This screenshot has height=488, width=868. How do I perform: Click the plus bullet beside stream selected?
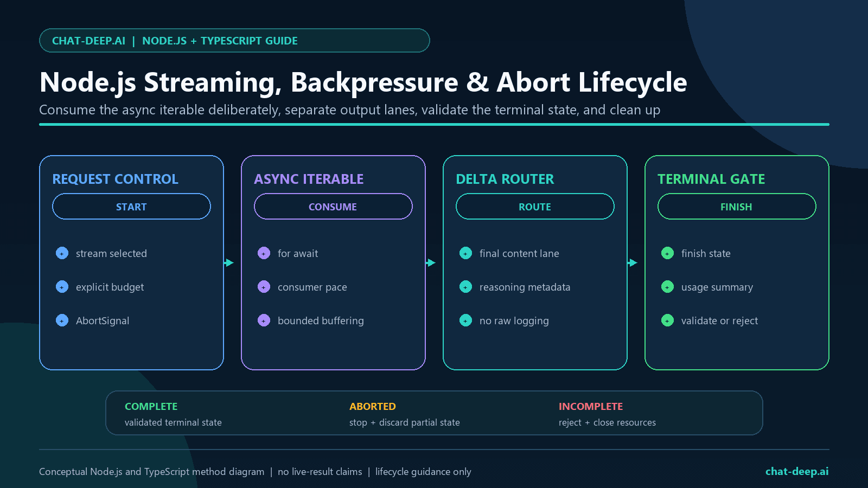click(62, 253)
